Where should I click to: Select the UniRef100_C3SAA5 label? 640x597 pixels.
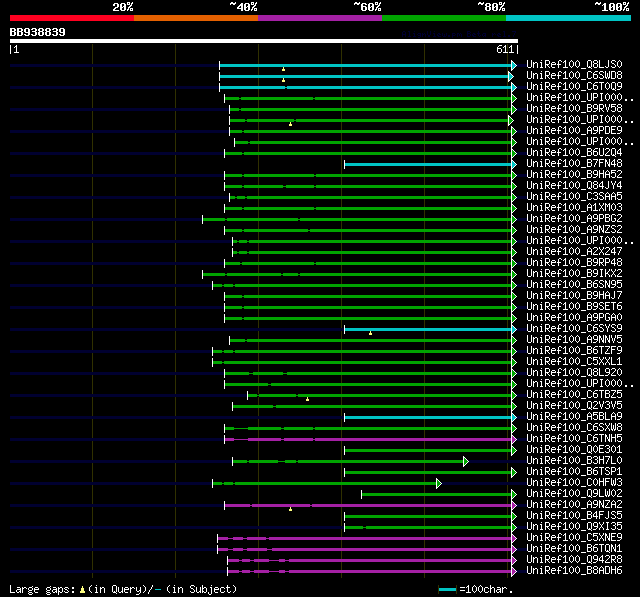click(x=574, y=197)
